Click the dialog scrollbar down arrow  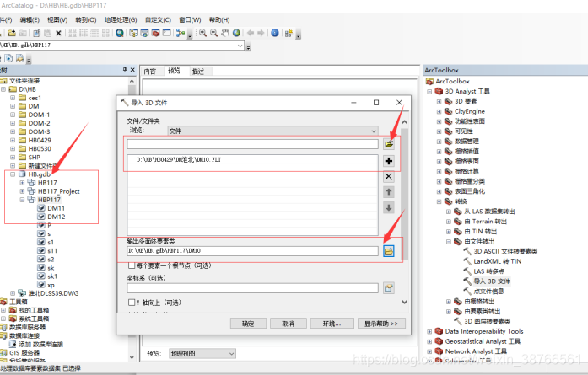tap(404, 302)
